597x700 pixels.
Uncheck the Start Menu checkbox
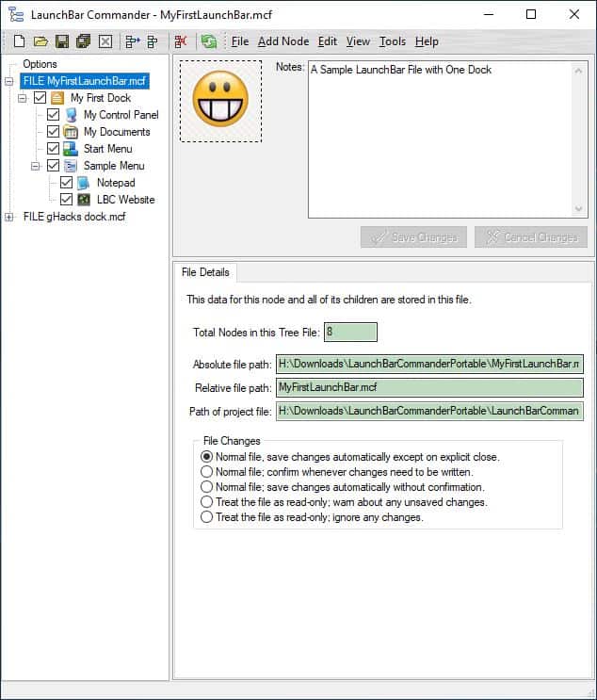coord(53,149)
